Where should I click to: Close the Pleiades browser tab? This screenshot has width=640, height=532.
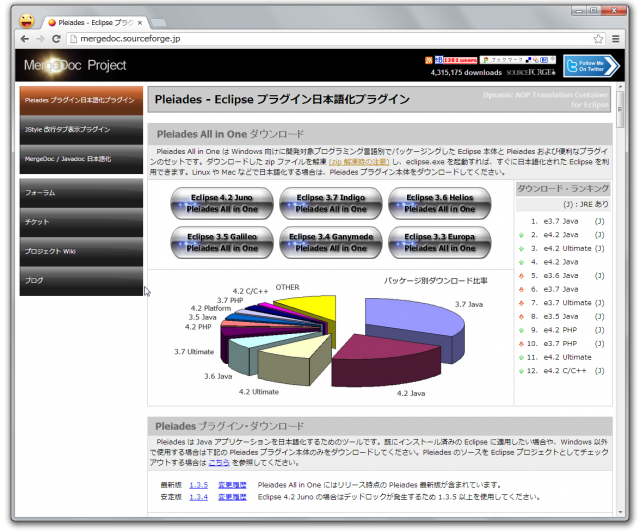[140, 23]
